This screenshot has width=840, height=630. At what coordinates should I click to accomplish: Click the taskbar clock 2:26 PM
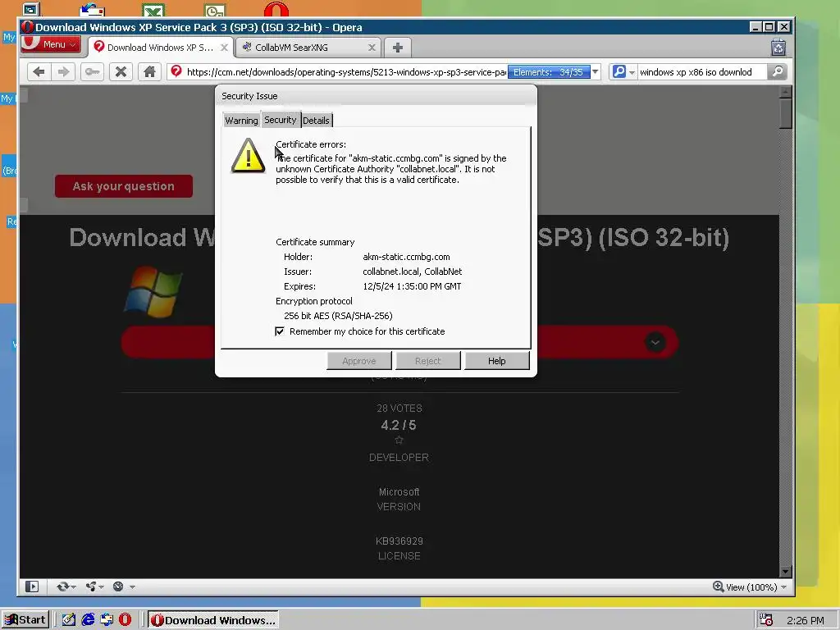(806, 620)
